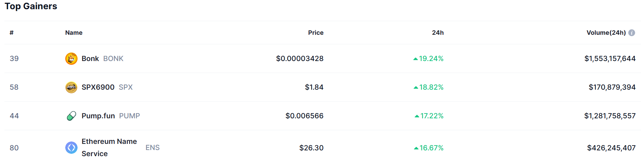
Task: Open the SPX6900 coin page link
Action: [x=98, y=87]
